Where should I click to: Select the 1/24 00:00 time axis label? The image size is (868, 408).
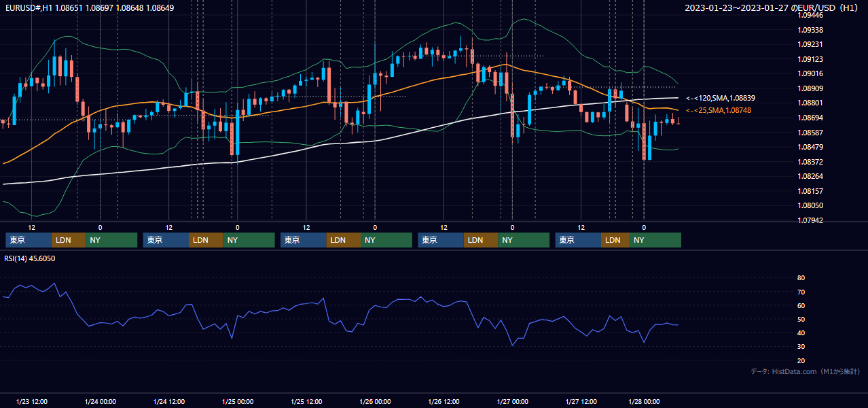[x=101, y=401]
